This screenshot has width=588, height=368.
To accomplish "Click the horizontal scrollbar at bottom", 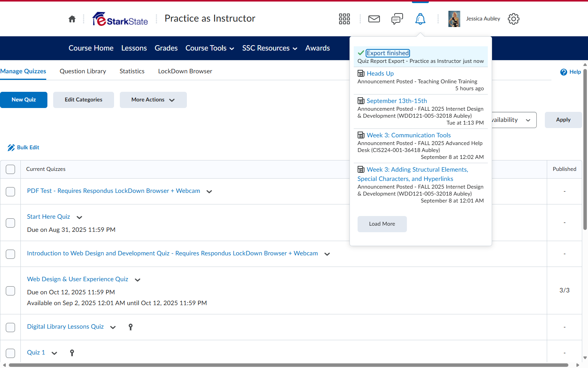I will [x=289, y=365].
